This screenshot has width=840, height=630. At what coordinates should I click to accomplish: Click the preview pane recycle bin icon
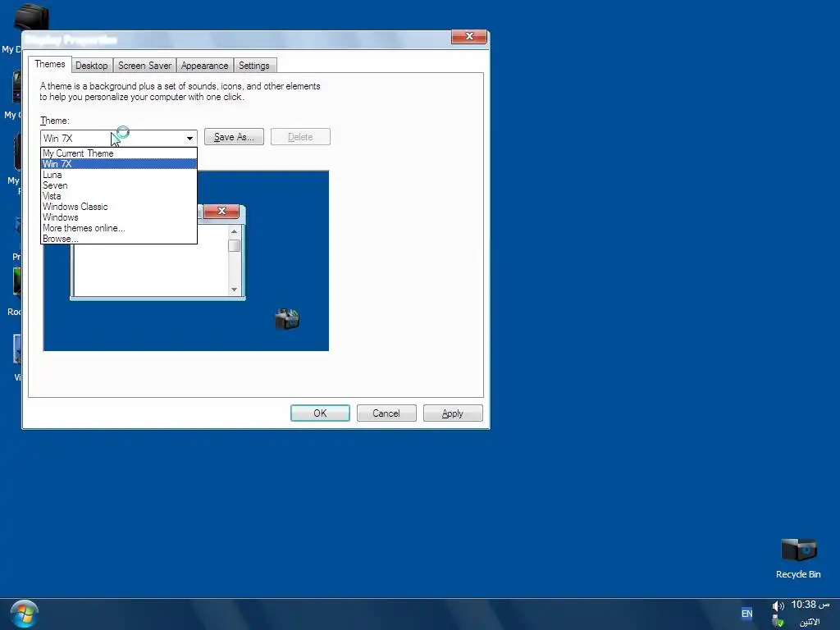287,319
